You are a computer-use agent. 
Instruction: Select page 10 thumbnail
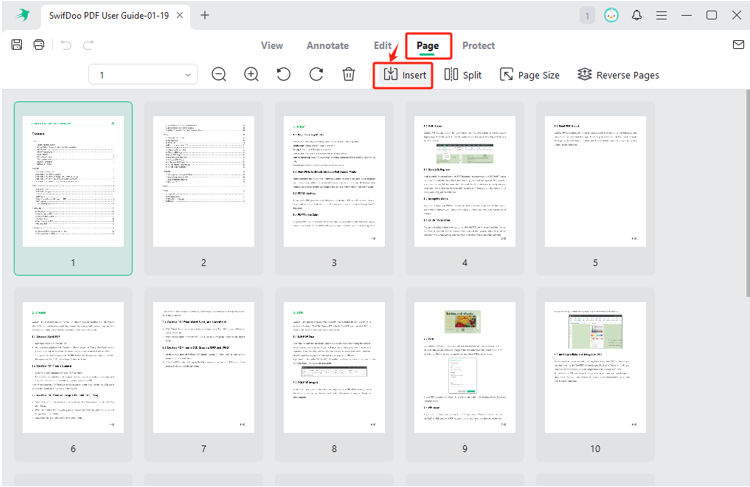point(596,374)
